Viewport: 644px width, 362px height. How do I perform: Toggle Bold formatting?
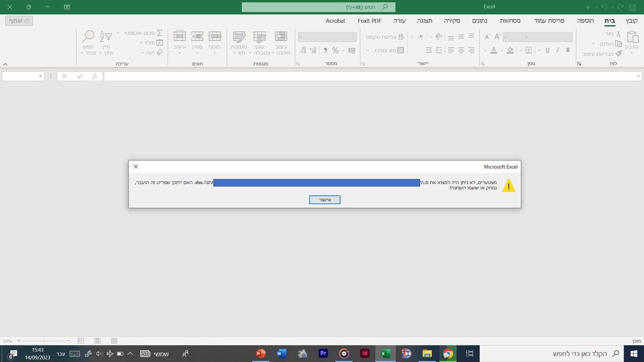point(568,50)
